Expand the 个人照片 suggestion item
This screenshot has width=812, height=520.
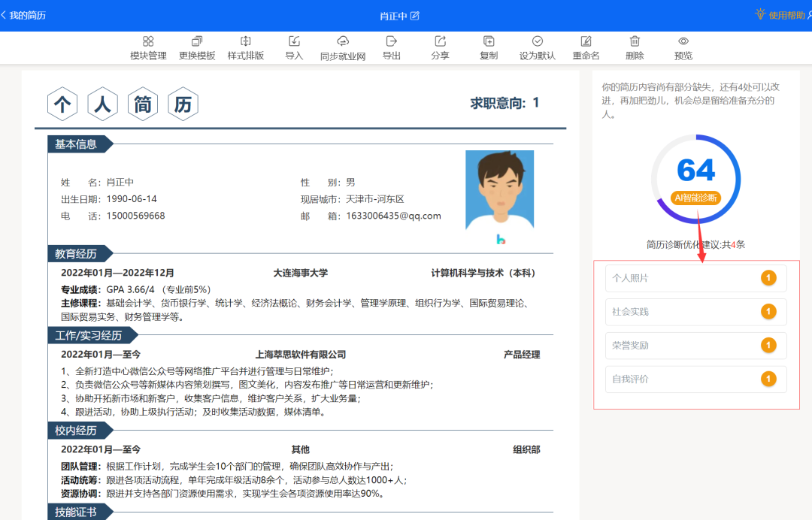[695, 278]
